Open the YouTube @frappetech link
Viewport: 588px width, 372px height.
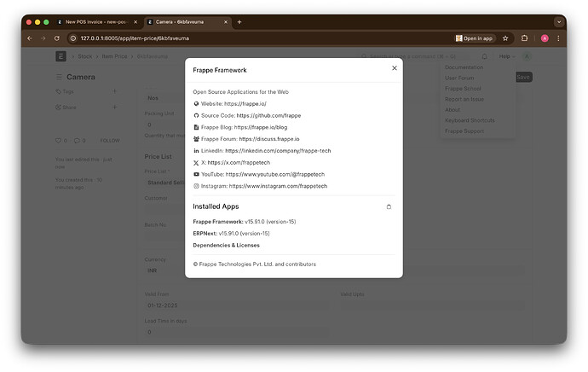click(275, 174)
